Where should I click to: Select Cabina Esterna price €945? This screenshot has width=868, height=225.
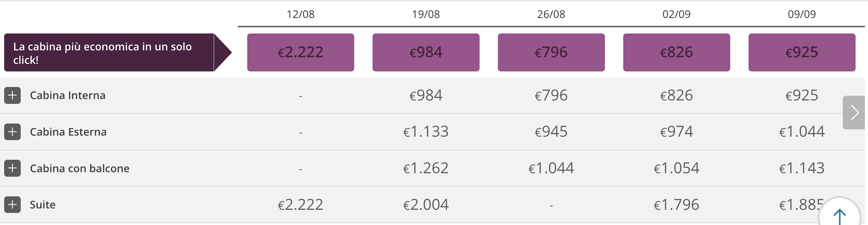point(551,132)
